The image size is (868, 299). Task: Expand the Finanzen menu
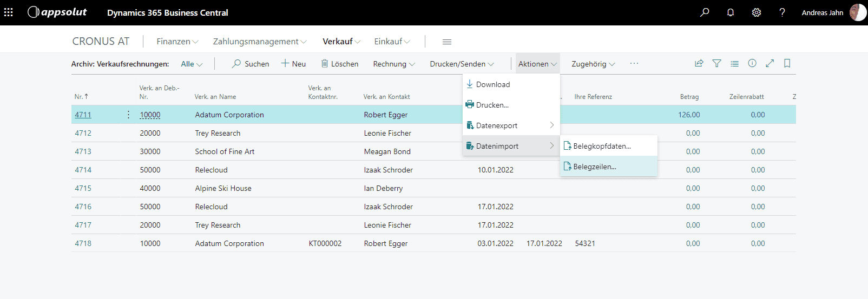177,42
